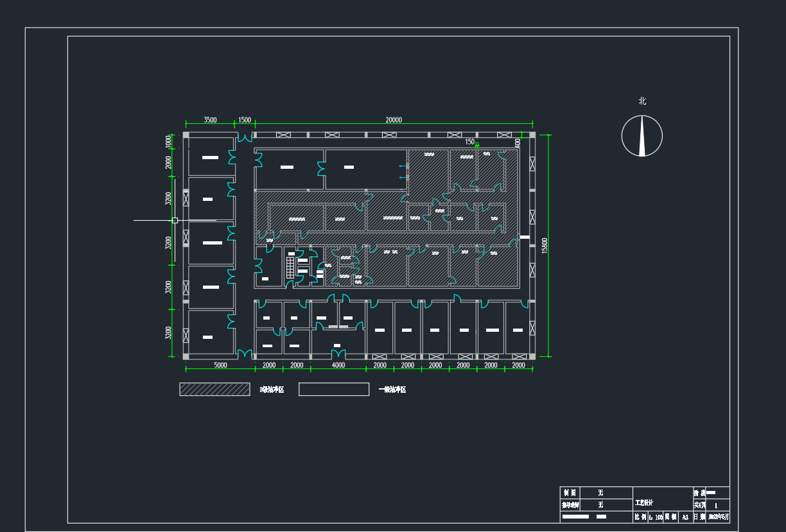This screenshot has width=786, height=532.
Task: Click the 'A3' sheet size cell
Action: click(685, 517)
